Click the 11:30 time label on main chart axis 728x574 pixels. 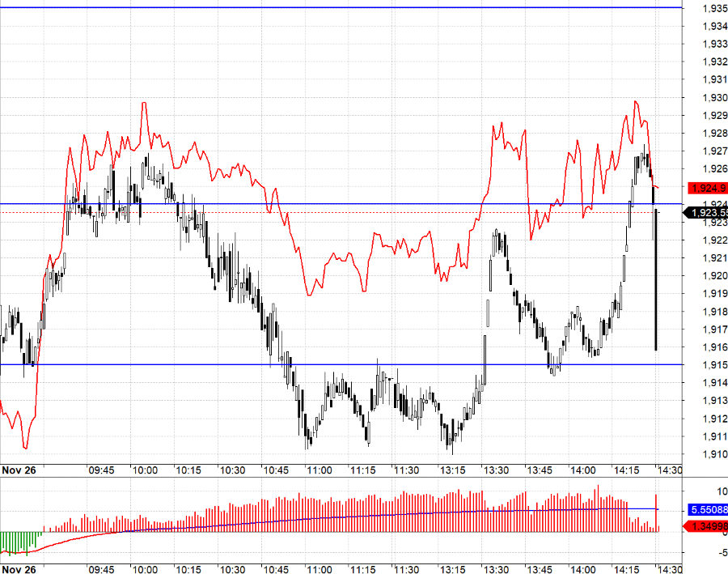coord(406,470)
